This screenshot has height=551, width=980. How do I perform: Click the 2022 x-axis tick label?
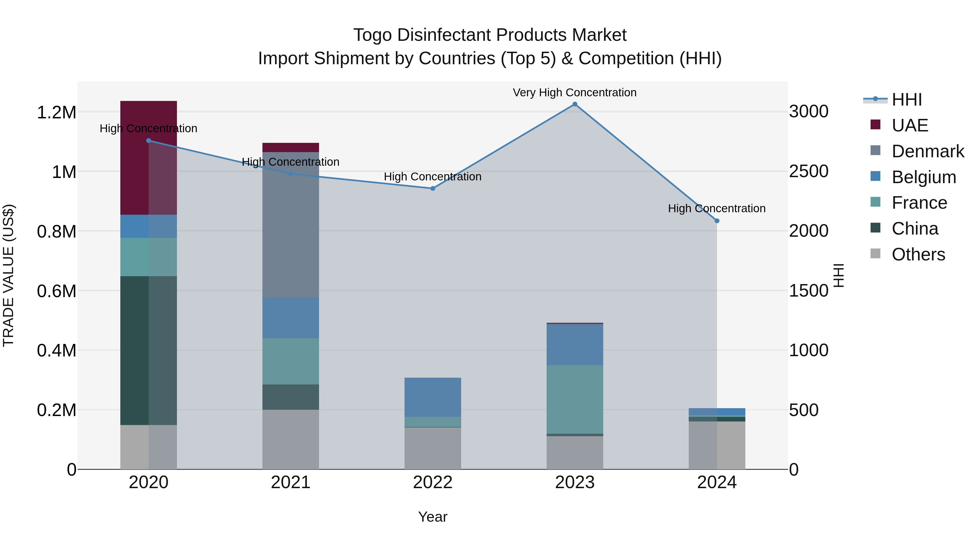tap(433, 482)
